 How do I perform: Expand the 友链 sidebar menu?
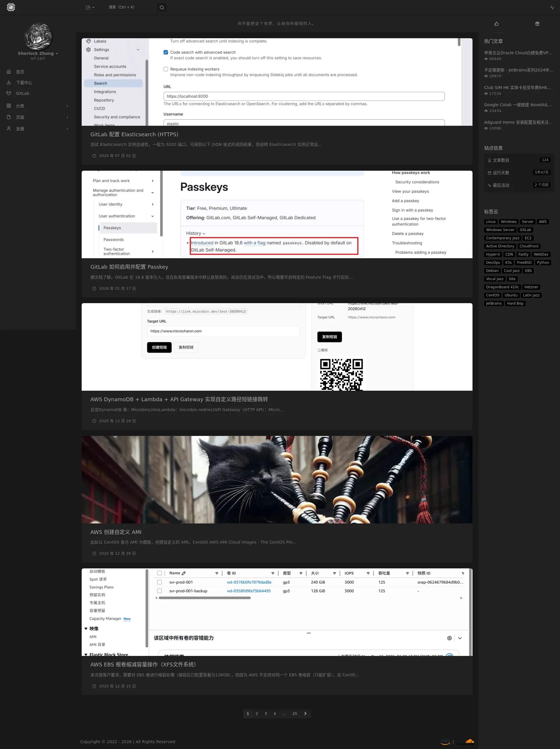[x=38, y=129]
